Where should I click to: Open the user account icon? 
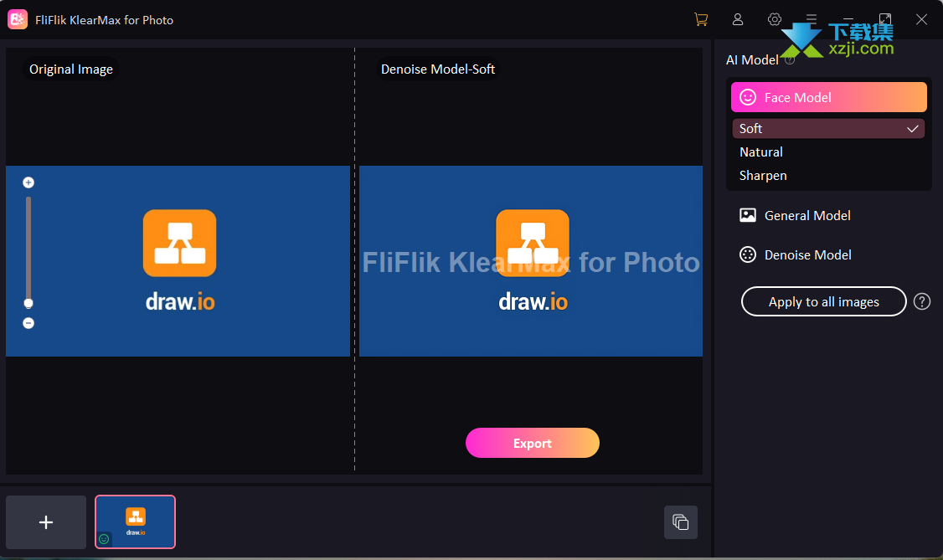coord(738,20)
